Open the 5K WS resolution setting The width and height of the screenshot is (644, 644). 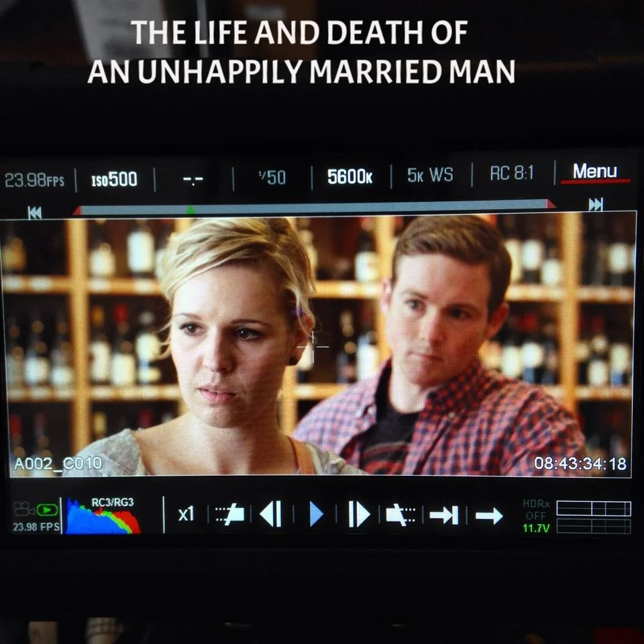(430, 175)
